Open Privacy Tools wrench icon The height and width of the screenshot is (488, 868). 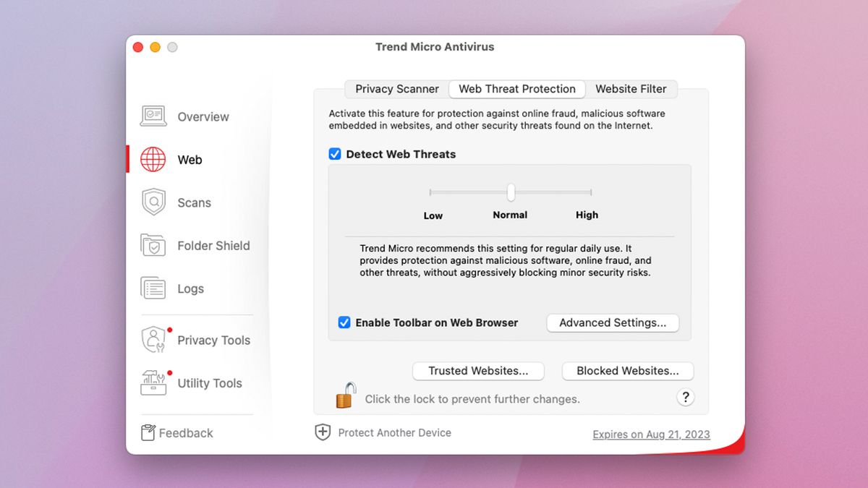(x=153, y=339)
